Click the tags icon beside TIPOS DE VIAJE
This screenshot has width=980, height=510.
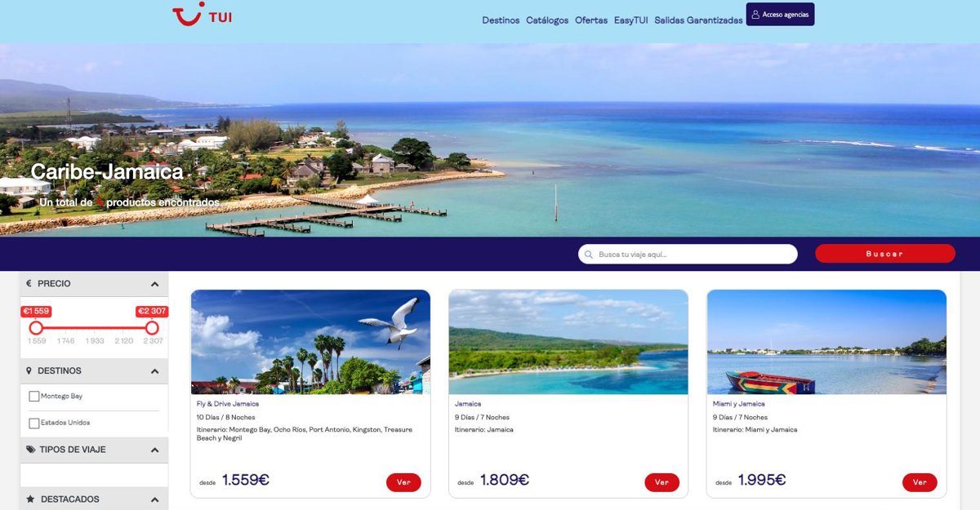(31, 450)
